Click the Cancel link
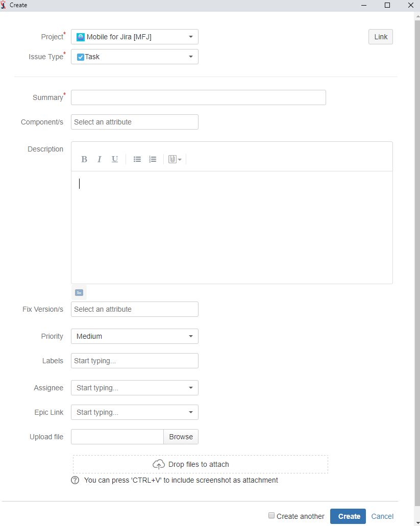Image resolution: width=420 pixels, height=526 pixels. pyautogui.click(x=382, y=516)
